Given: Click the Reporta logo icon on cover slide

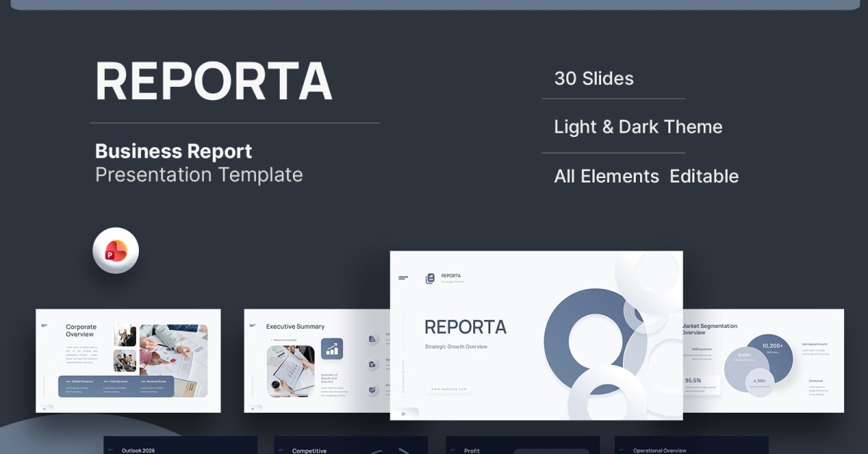Looking at the screenshot, I should pyautogui.click(x=430, y=278).
